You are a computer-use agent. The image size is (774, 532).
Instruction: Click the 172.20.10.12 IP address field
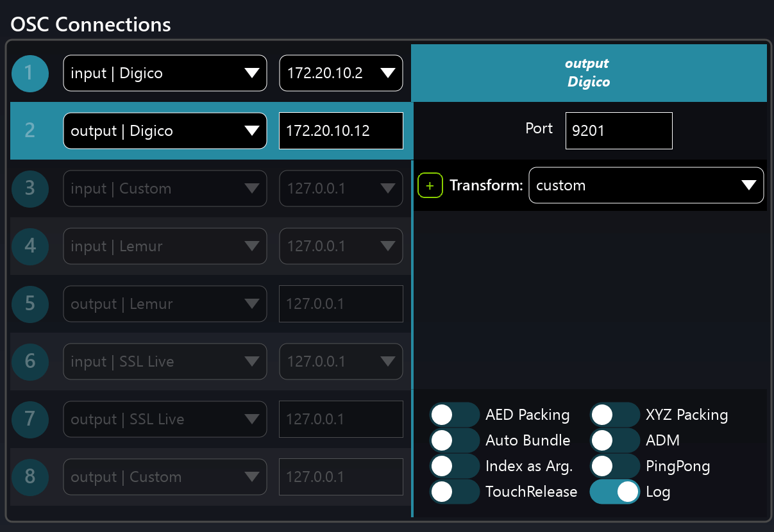[x=341, y=131]
